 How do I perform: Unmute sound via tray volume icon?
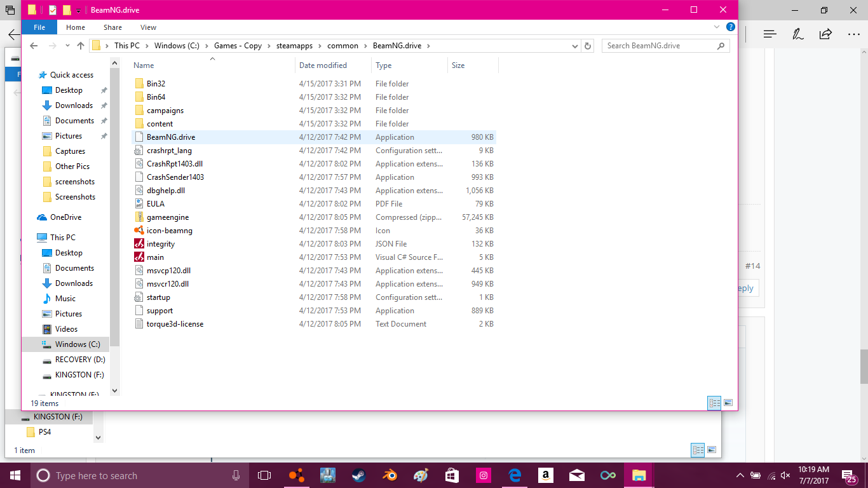click(785, 475)
